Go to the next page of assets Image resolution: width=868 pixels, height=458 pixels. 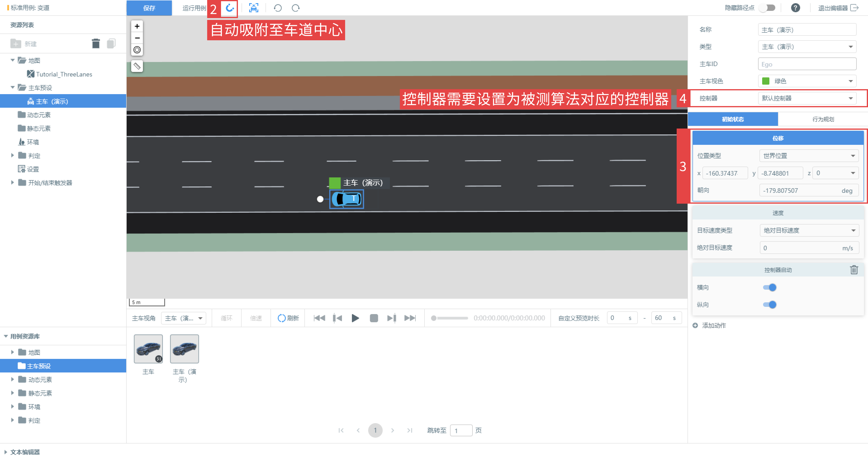tap(393, 430)
